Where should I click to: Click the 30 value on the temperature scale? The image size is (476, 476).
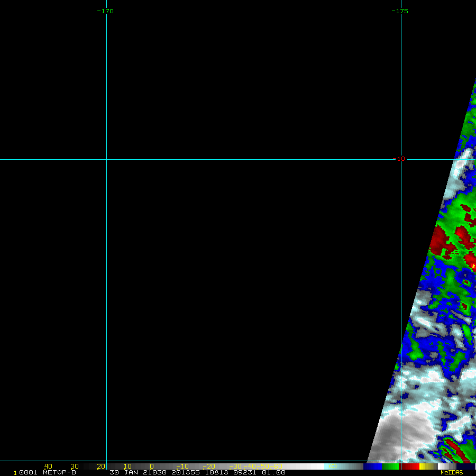pyautogui.click(x=75, y=466)
